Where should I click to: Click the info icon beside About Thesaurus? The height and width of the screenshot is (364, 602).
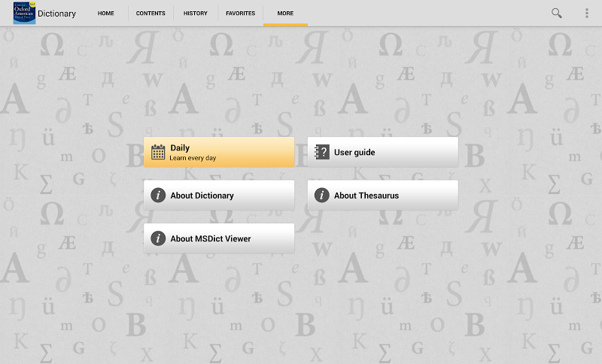(322, 196)
